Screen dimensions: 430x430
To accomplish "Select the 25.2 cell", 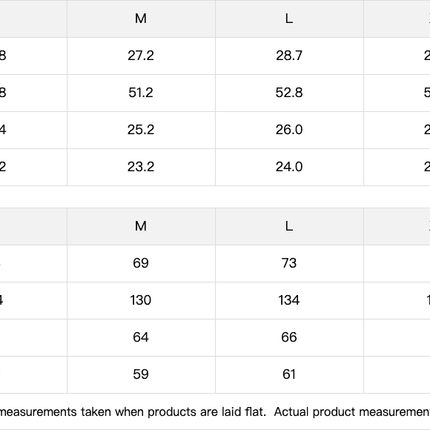I will (x=141, y=130).
